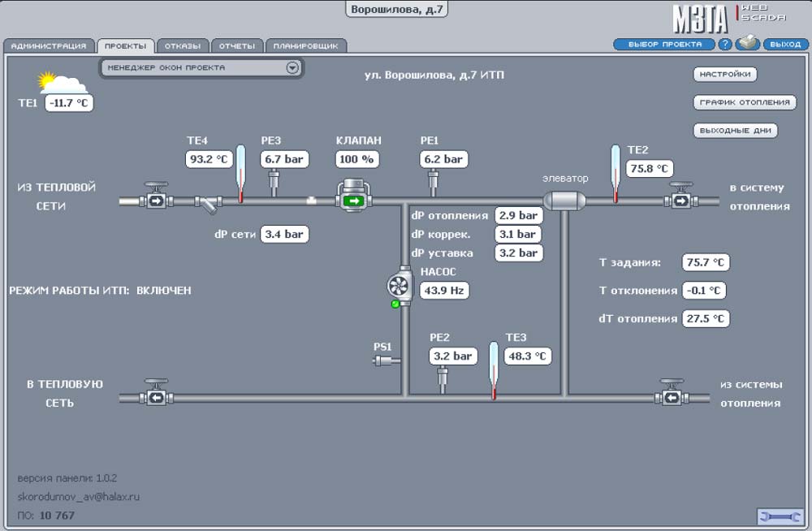The height and width of the screenshot is (531, 812).
Task: Click the help question mark icon
Action: tap(725, 45)
